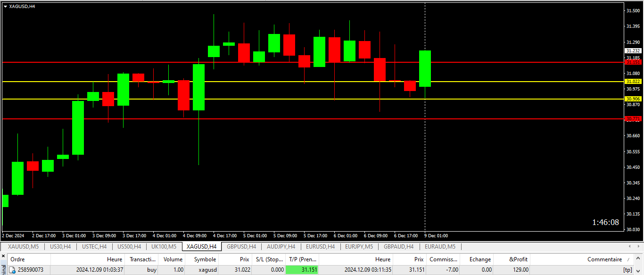Open the XAGUSD,H4 chart dropdown triangle
The height and width of the screenshot is (275, 644).
point(5,6)
